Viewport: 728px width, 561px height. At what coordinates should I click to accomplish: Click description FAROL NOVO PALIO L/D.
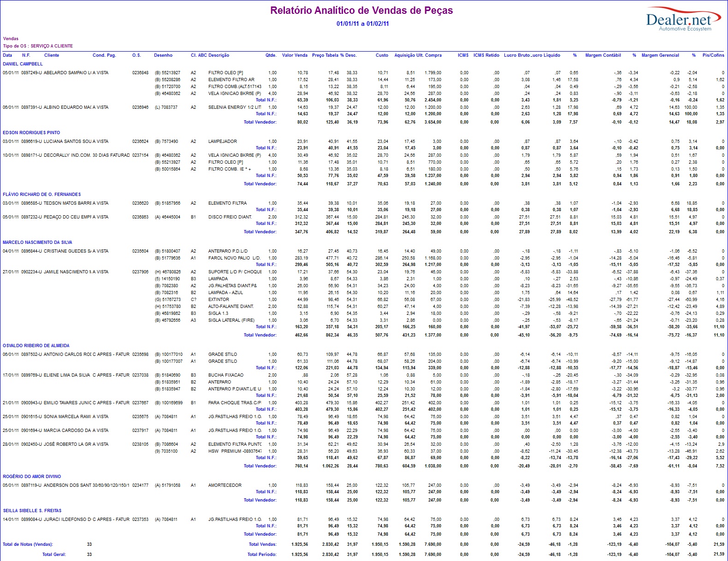[234, 258]
